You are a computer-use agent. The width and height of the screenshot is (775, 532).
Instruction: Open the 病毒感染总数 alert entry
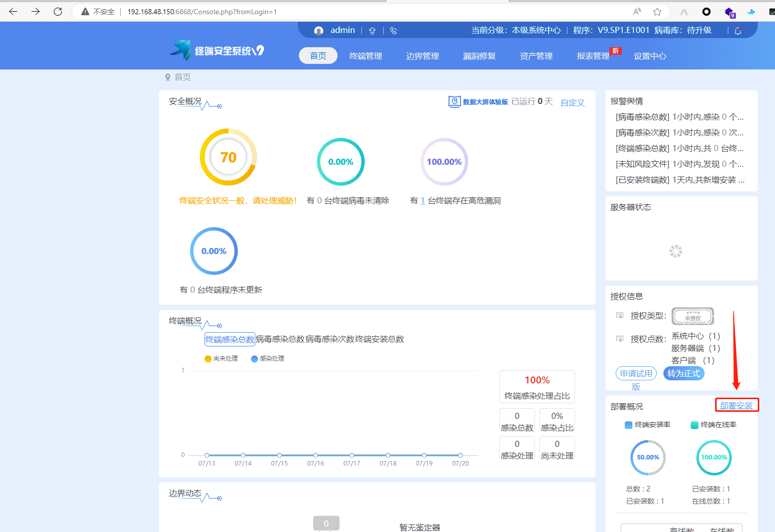point(680,117)
